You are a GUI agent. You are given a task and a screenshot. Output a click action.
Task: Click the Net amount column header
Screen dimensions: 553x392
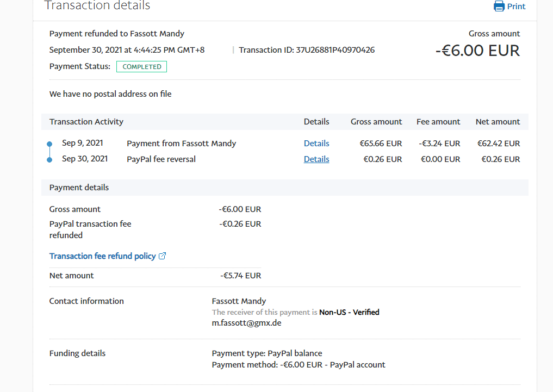click(x=498, y=122)
